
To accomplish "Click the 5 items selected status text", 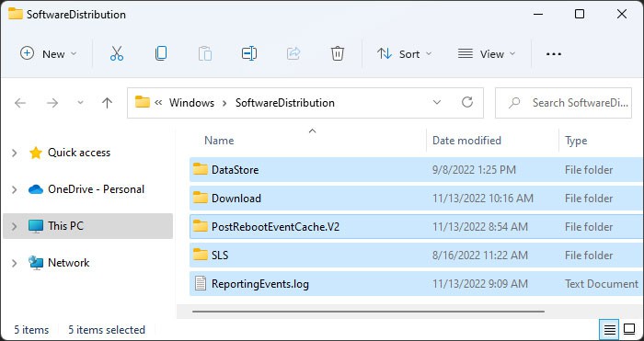I will pyautogui.click(x=107, y=329).
